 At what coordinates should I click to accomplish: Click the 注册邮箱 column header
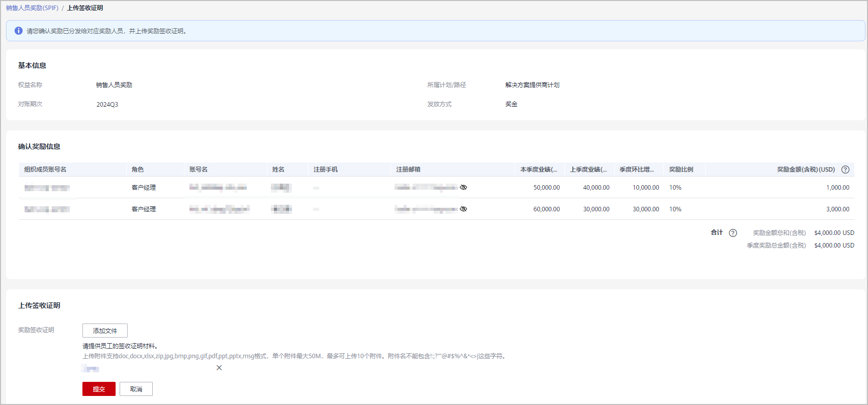(x=408, y=170)
